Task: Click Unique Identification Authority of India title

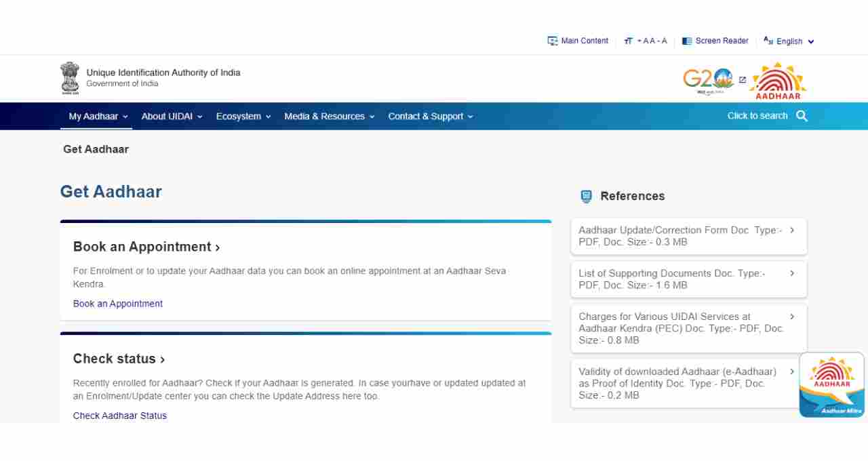Action: pos(163,73)
